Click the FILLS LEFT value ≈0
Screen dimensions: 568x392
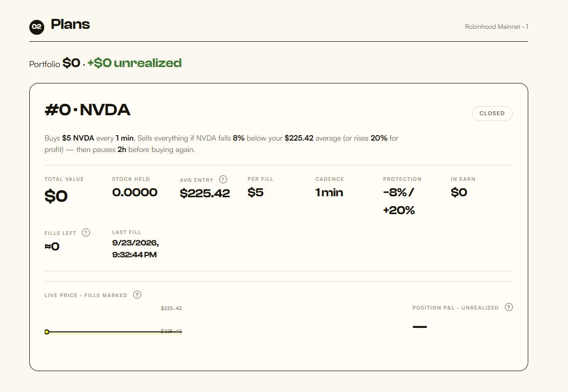tap(52, 247)
